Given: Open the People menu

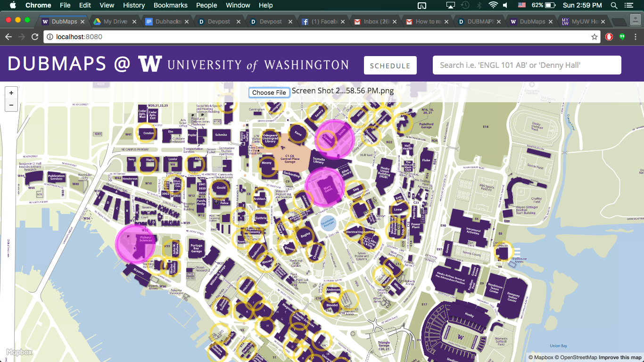Looking at the screenshot, I should (x=206, y=5).
